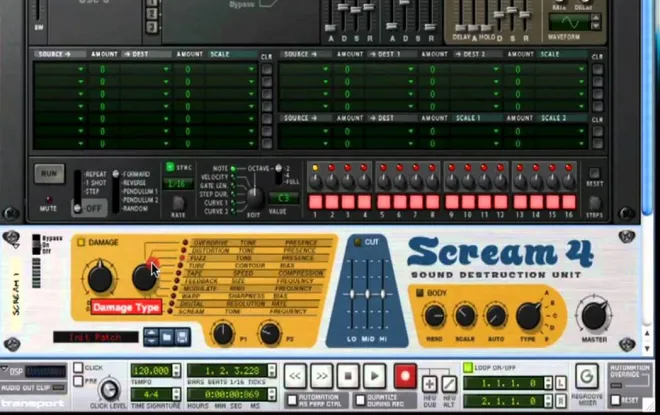Toggle step 16 pad in the sequencer
This screenshot has height=415, width=660.
pyautogui.click(x=569, y=202)
